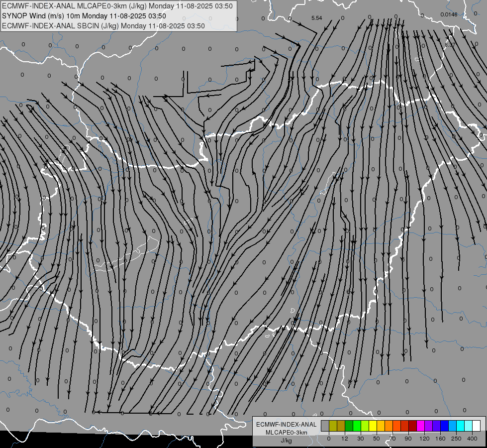The height and width of the screenshot is (448, 487).
Task: Click the white swatch ending the legend
Action: coord(477,426)
